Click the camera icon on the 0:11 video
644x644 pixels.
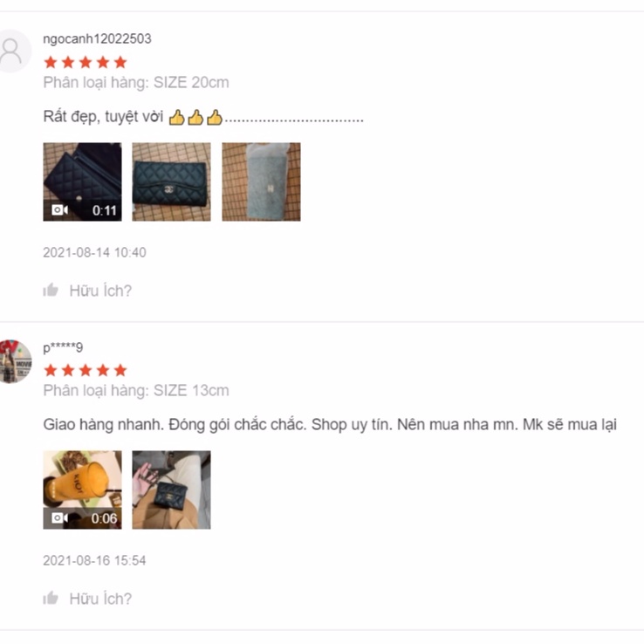59,210
